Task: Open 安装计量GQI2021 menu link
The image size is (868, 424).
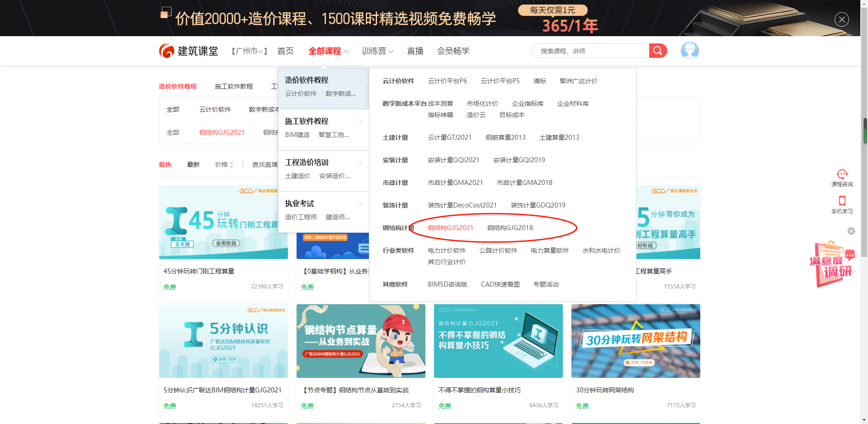Action: [x=453, y=160]
